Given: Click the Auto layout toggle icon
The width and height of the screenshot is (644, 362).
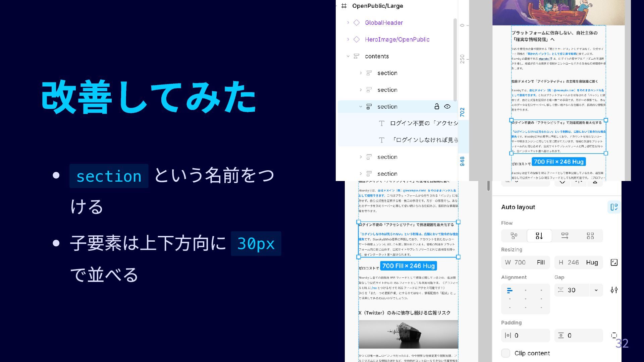Looking at the screenshot, I should click(614, 207).
